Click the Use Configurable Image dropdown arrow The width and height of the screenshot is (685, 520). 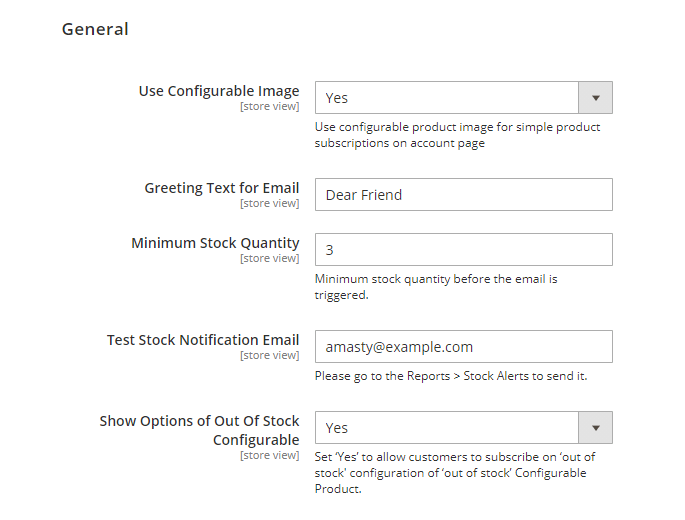pos(596,98)
